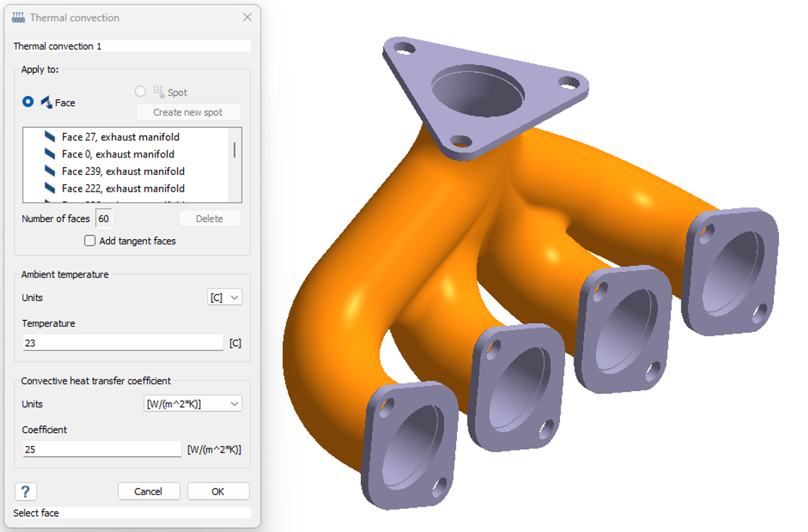Click the help question mark icon
This screenshot has height=532, width=808.
click(25, 492)
